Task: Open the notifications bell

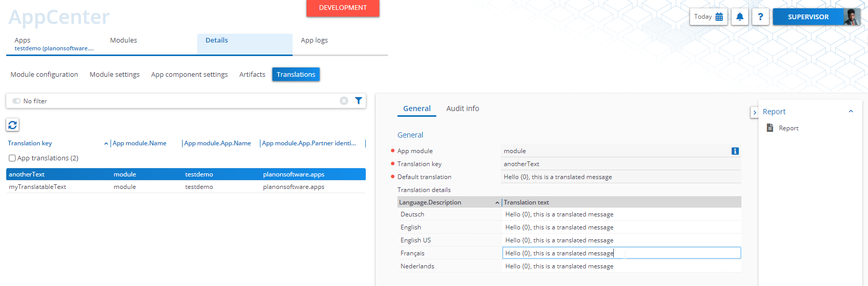Action: (739, 17)
